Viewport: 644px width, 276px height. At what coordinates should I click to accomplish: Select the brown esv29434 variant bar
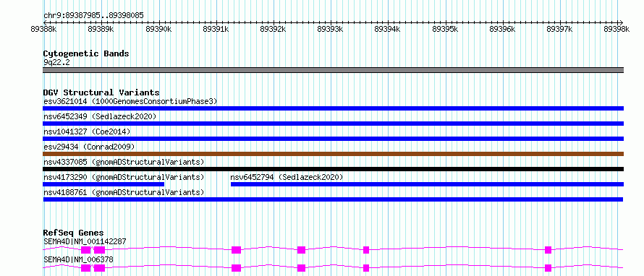click(333, 154)
